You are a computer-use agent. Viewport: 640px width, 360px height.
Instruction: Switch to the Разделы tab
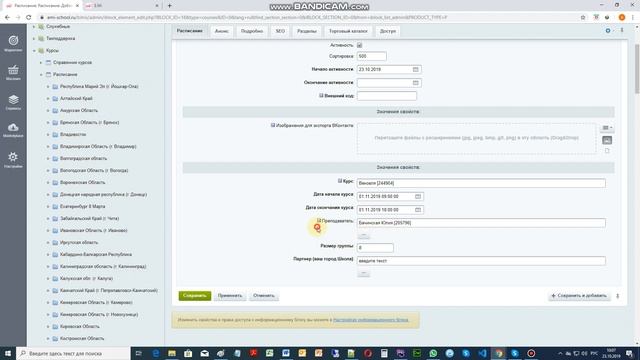tap(307, 31)
